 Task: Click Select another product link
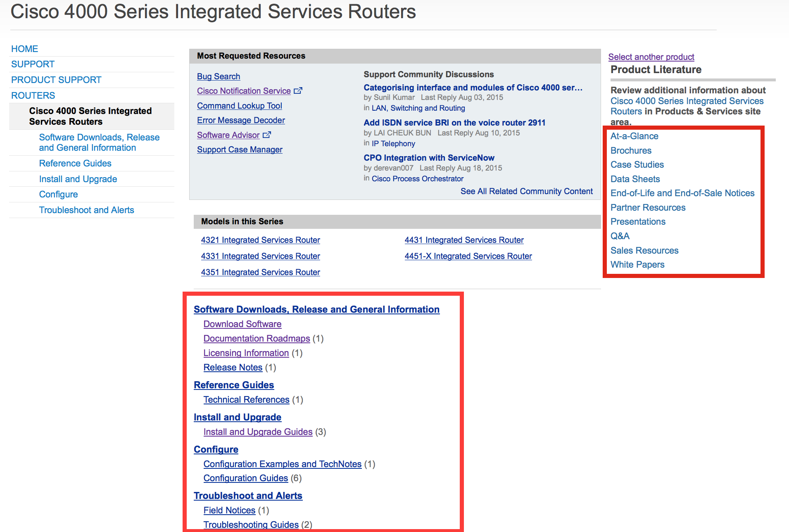(651, 57)
